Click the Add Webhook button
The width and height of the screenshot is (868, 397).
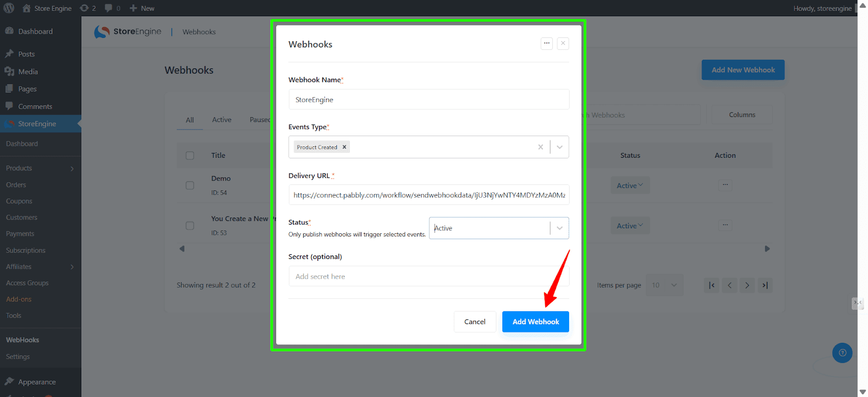535,322
